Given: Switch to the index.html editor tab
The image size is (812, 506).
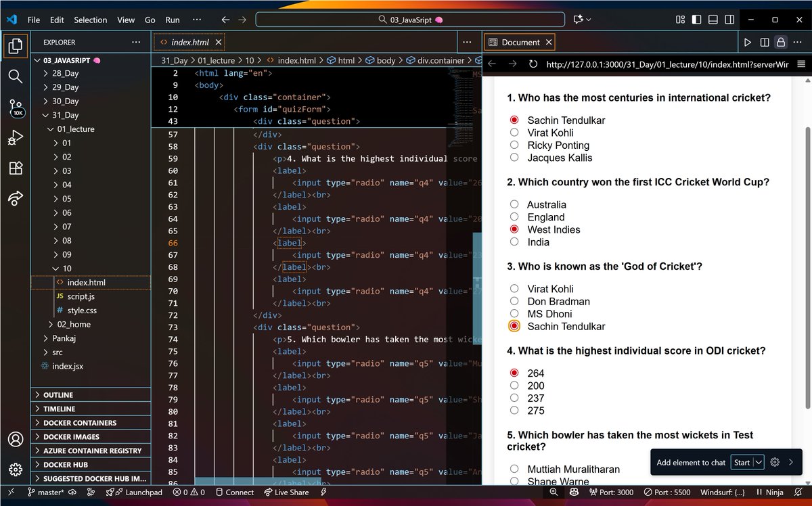Looking at the screenshot, I should coord(189,42).
